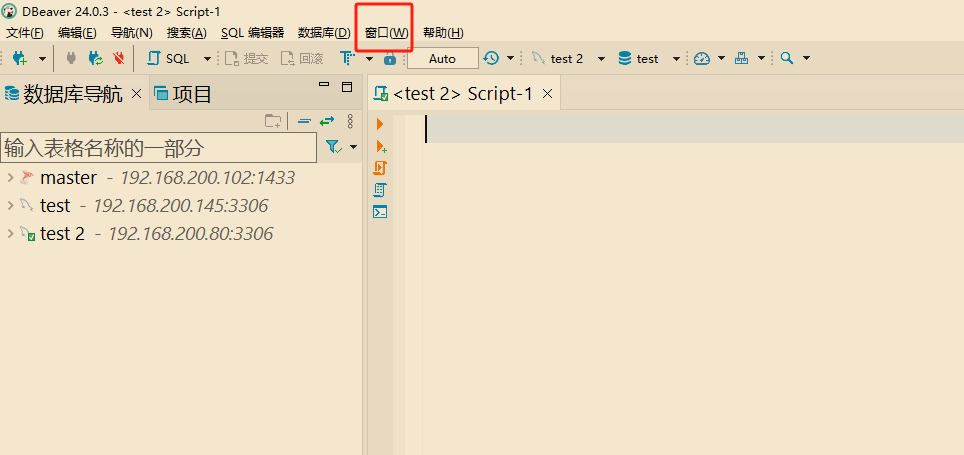The width and height of the screenshot is (964, 455).
Task: Expand the master connection node
Action: (10, 178)
